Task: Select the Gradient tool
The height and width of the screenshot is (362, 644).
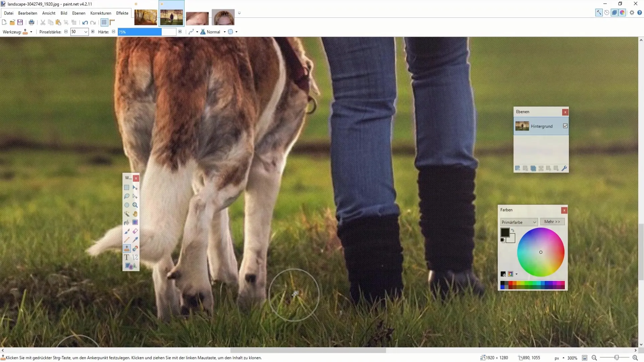Action: [x=135, y=222]
